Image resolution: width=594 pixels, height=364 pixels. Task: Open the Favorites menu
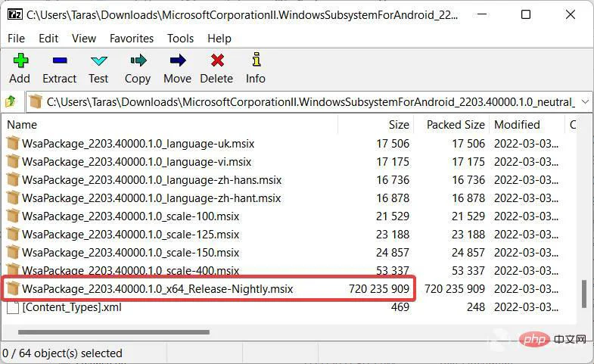click(132, 39)
